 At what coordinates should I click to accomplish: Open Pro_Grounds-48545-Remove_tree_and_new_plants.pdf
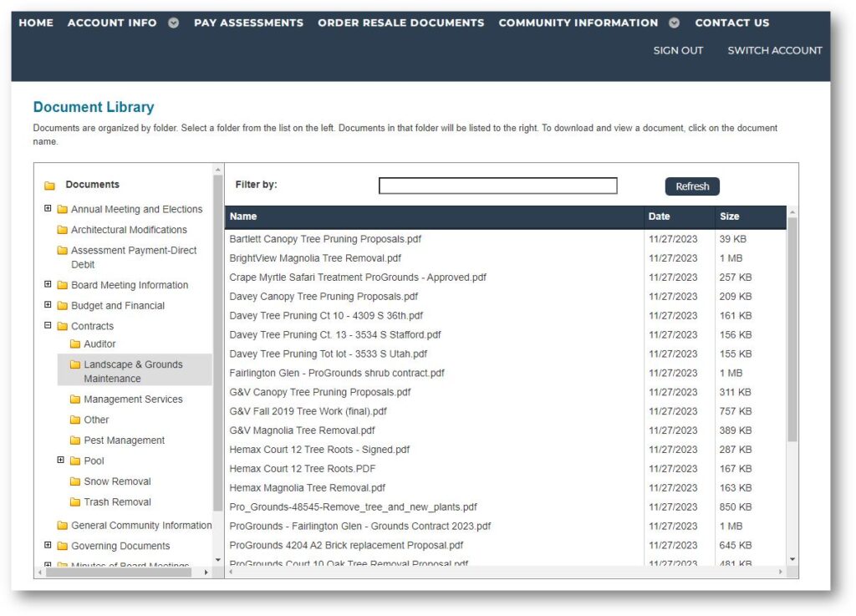[354, 507]
